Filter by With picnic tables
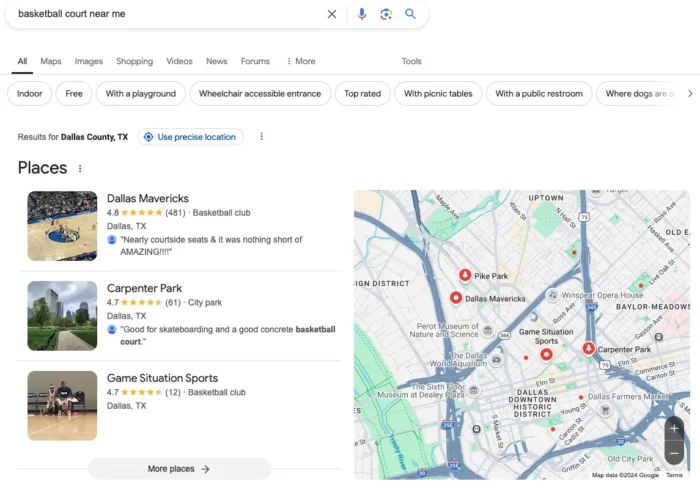The height and width of the screenshot is (490, 700). (x=438, y=94)
